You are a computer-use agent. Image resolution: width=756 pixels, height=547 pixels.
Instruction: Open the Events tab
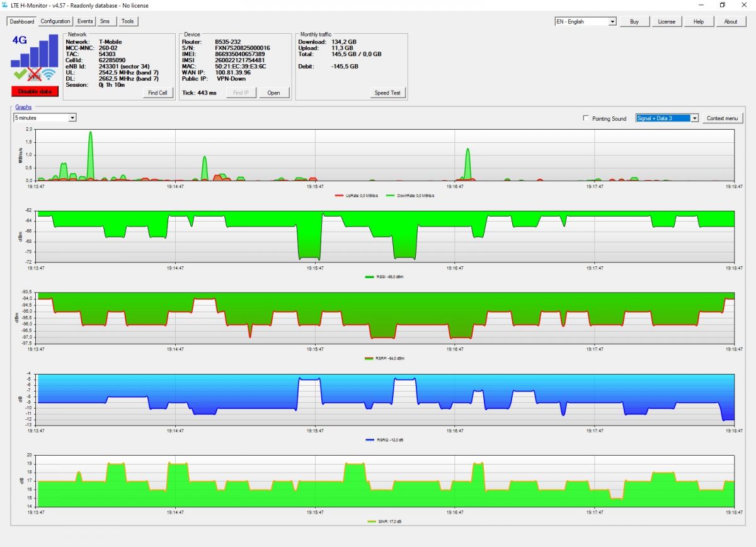click(85, 21)
